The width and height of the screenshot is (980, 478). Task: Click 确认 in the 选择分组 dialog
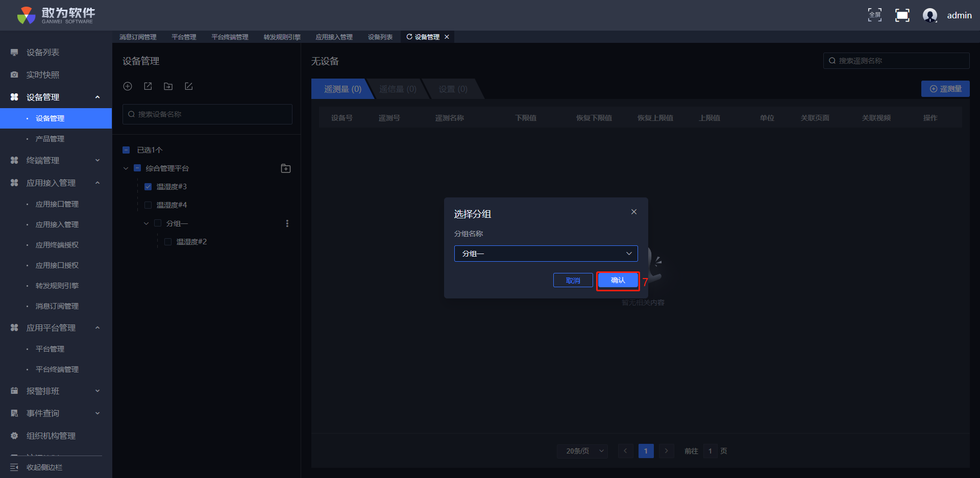pos(618,280)
